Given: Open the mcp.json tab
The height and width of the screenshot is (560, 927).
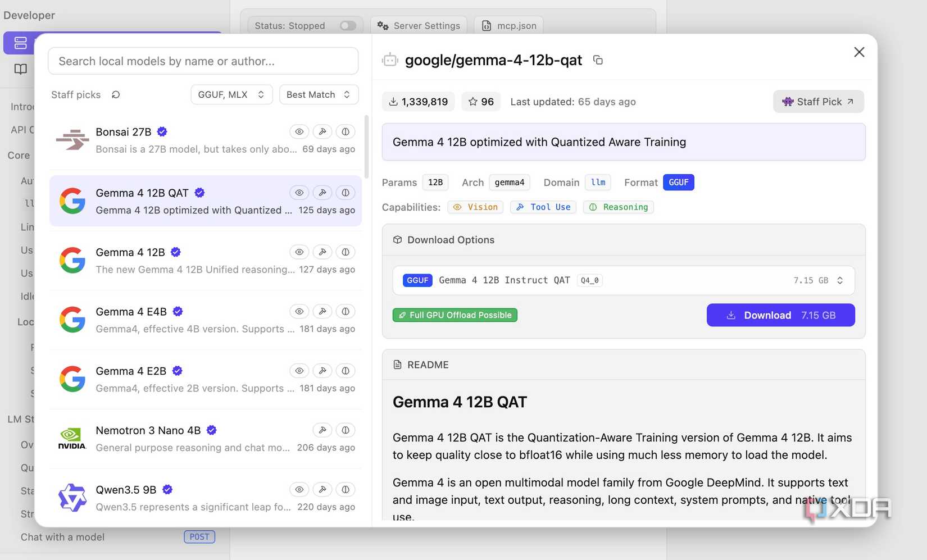Looking at the screenshot, I should click(x=509, y=26).
